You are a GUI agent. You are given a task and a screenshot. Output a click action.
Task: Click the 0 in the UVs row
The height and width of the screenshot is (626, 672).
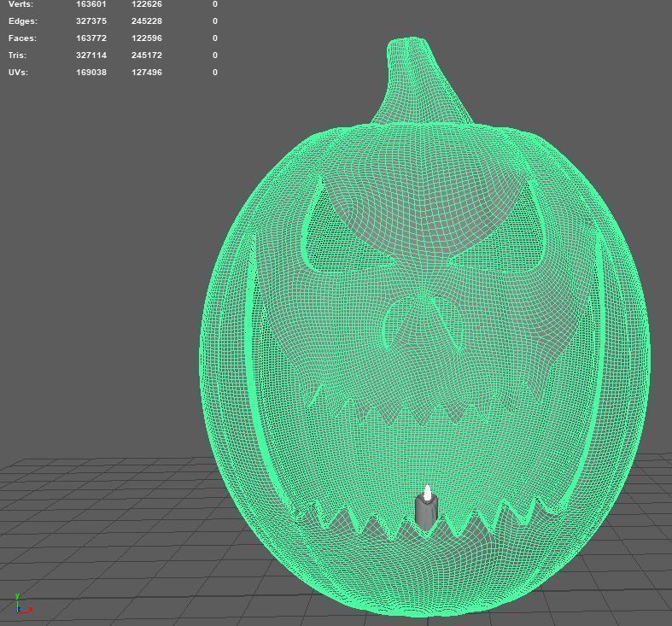tap(215, 73)
